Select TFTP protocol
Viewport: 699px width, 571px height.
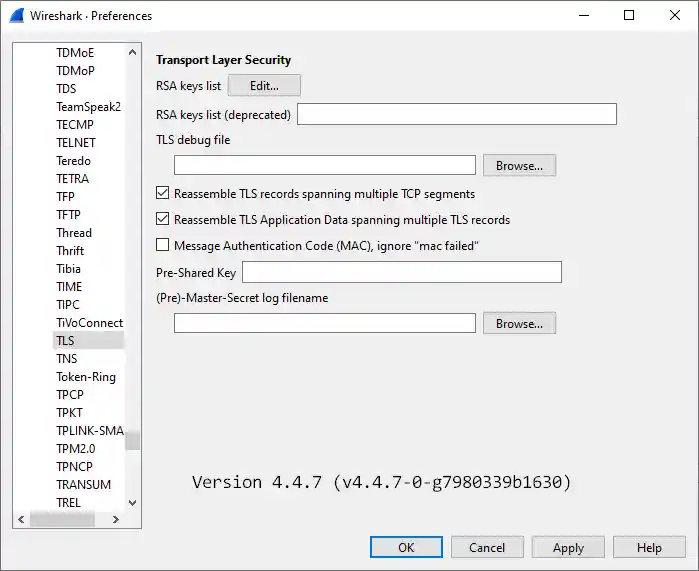point(68,214)
